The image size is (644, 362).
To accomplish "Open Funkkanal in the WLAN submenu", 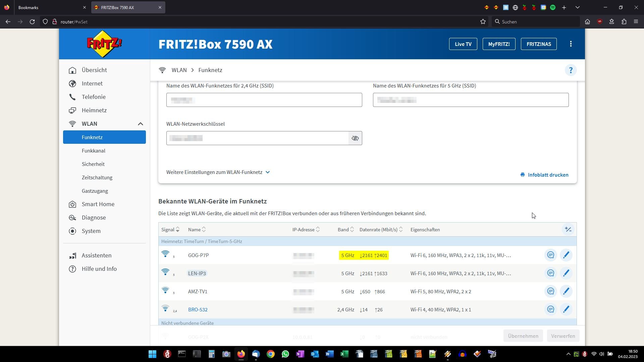I will (94, 151).
